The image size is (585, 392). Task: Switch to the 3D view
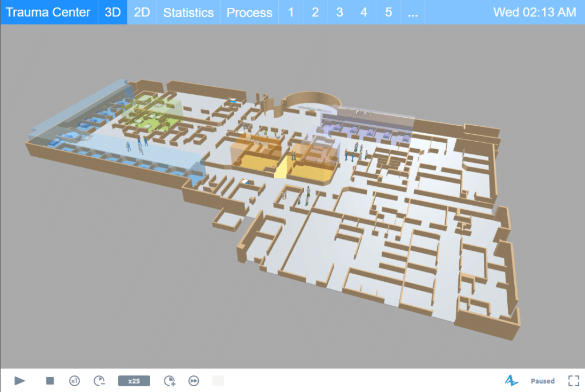113,12
